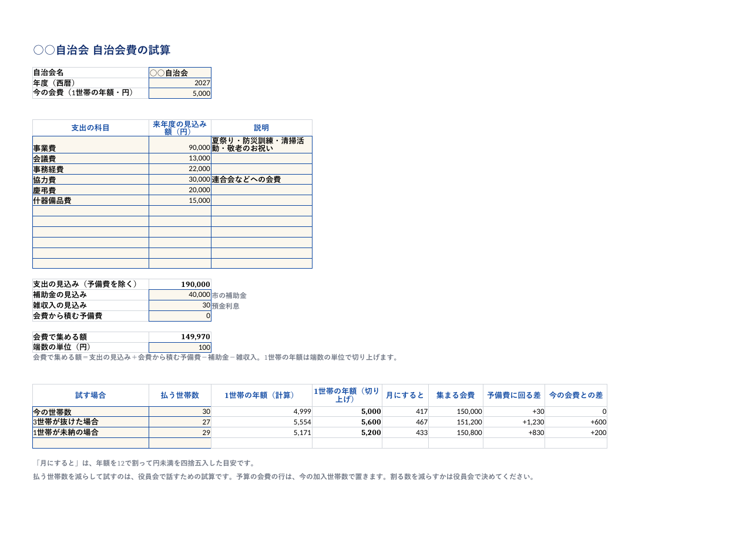Click the calculated annual fee 5,171

[x=261, y=433]
